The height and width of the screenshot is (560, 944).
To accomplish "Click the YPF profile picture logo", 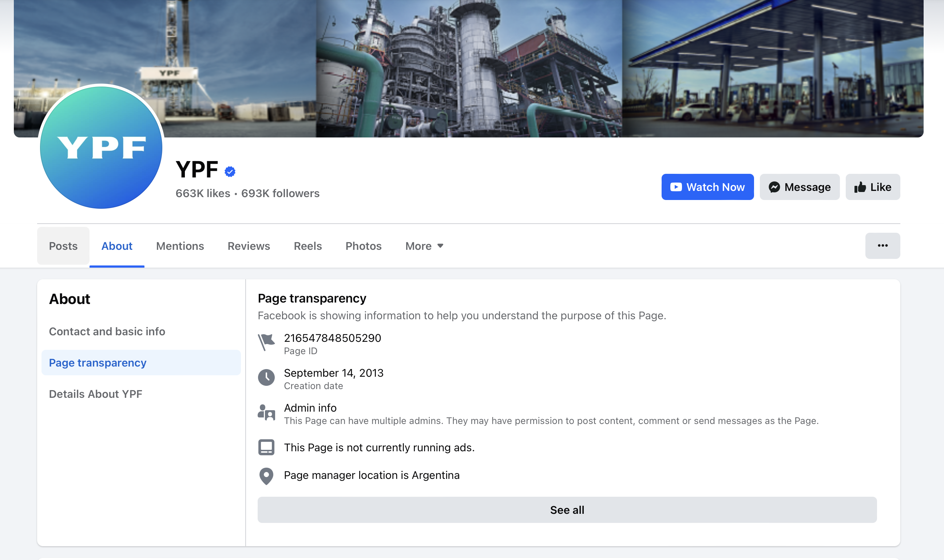I will (x=101, y=147).
